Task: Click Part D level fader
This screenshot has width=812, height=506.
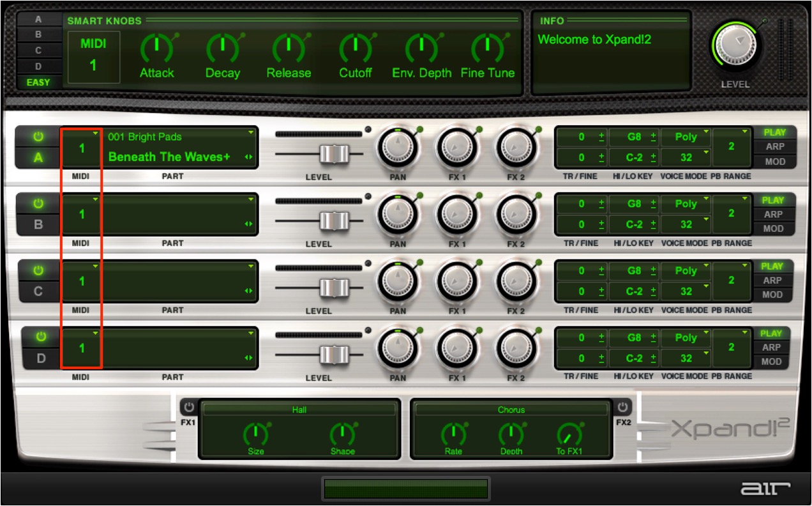Action: [x=334, y=355]
